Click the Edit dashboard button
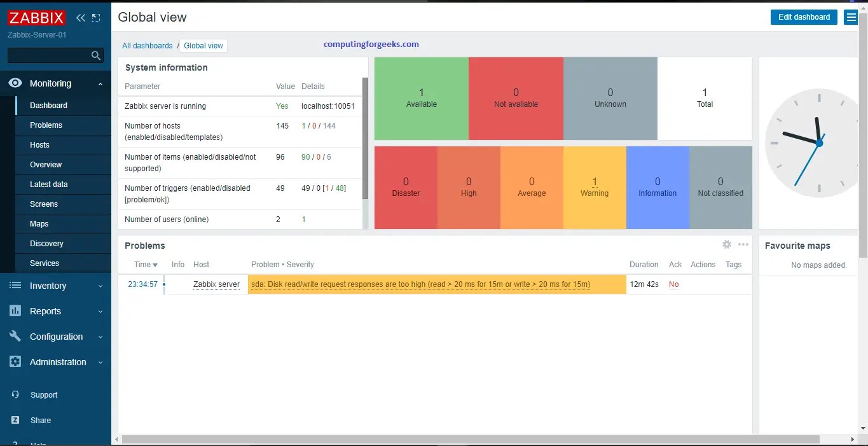The height and width of the screenshot is (446, 868). tap(803, 17)
